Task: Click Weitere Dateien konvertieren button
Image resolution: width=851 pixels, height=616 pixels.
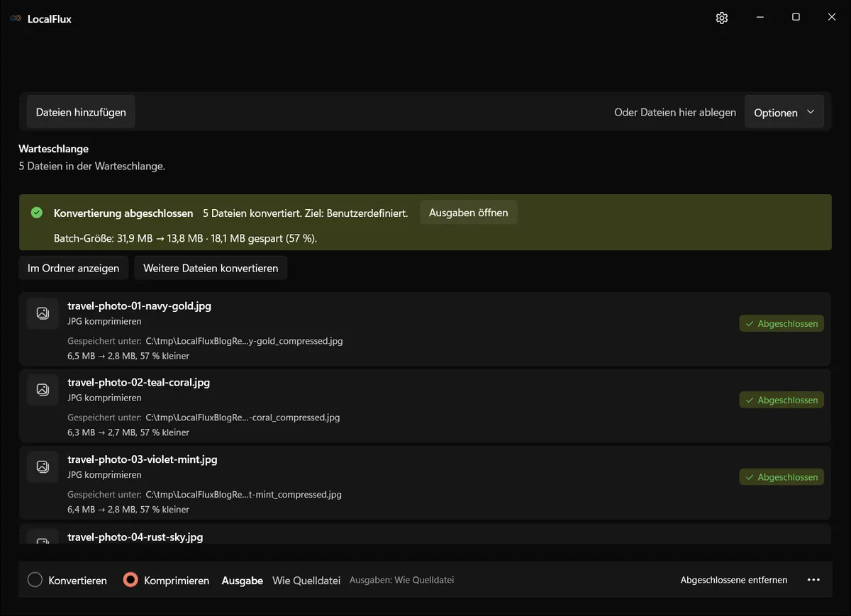Action: click(211, 268)
